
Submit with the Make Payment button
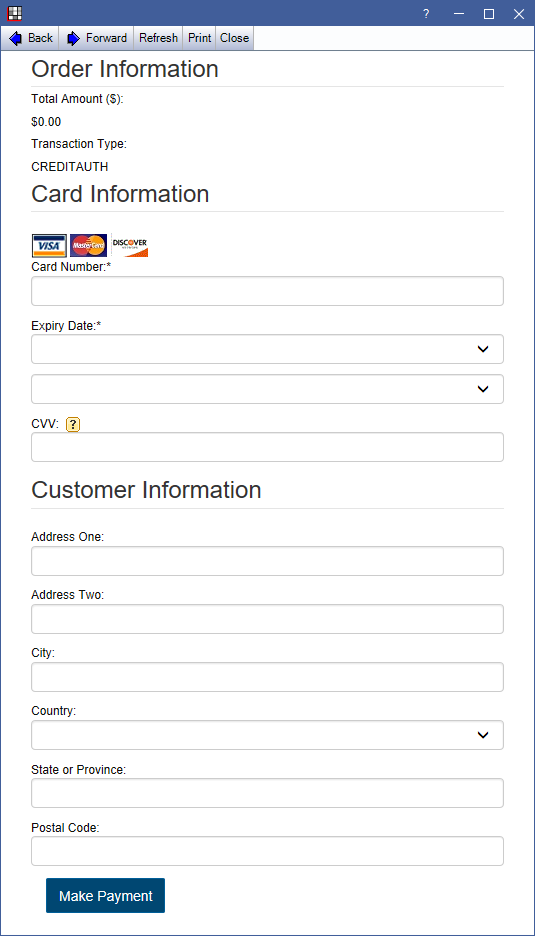(x=105, y=895)
